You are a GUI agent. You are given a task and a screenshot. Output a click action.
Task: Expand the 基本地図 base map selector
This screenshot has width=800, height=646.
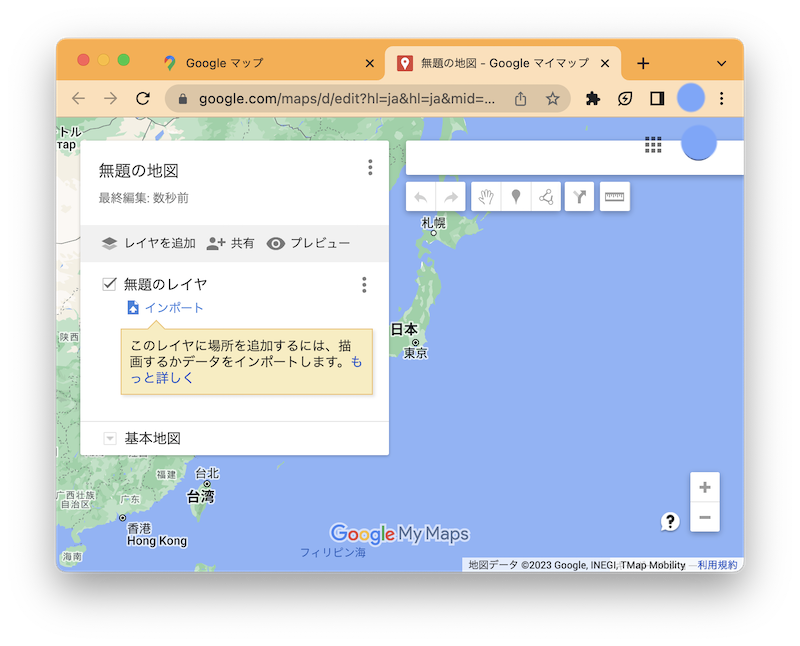click(110, 438)
